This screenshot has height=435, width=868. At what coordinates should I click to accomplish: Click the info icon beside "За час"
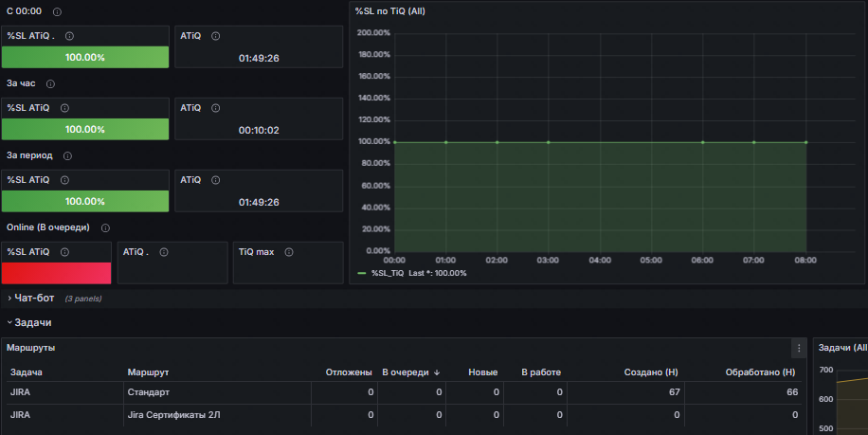50,83
